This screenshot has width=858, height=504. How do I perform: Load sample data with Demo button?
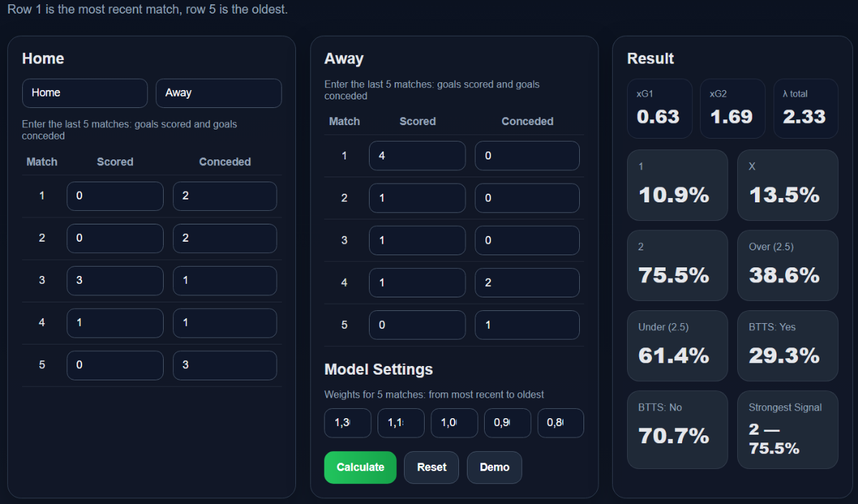pos(494,468)
